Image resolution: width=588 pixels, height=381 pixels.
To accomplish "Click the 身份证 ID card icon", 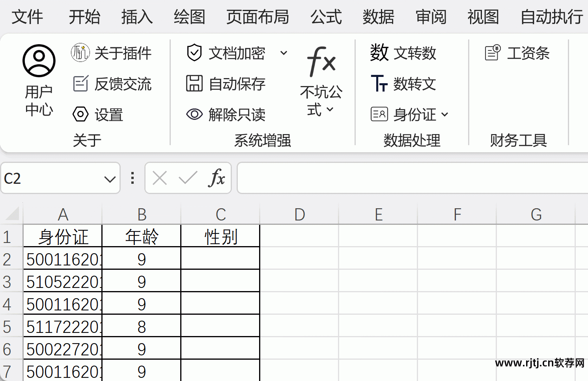I will click(379, 114).
